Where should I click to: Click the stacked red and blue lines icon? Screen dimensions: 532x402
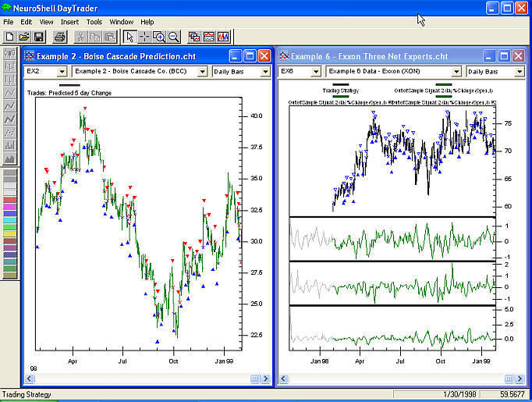(209, 37)
